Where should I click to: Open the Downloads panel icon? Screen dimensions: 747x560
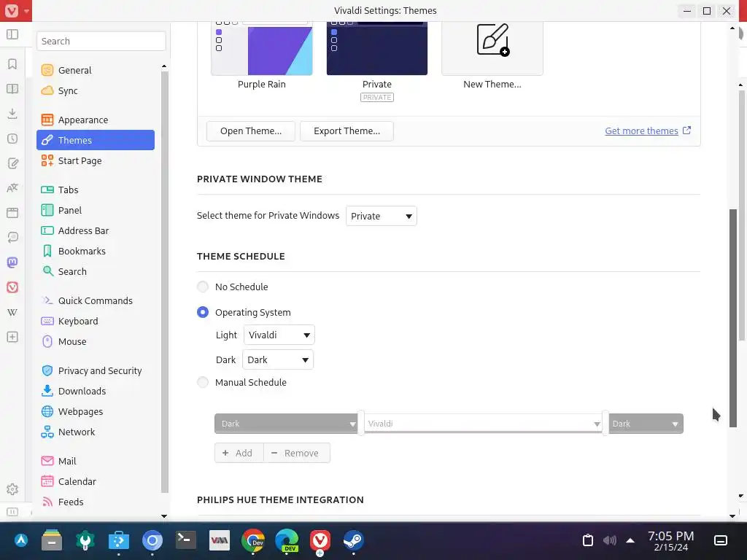[12, 113]
